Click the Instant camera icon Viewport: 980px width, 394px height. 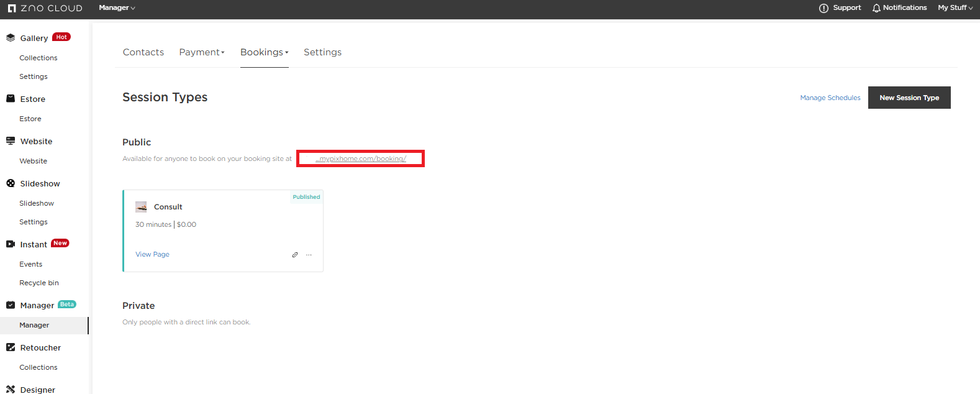(11, 244)
